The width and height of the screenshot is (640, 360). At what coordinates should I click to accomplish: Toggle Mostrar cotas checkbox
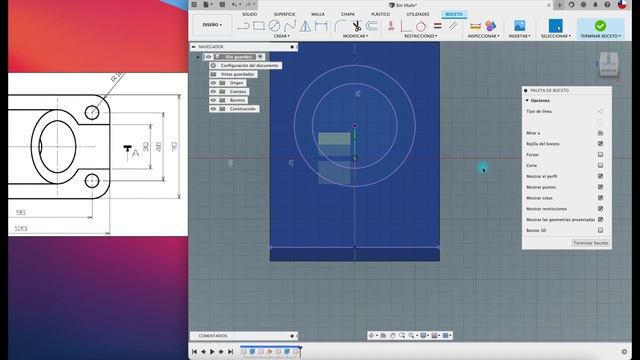pos(600,198)
